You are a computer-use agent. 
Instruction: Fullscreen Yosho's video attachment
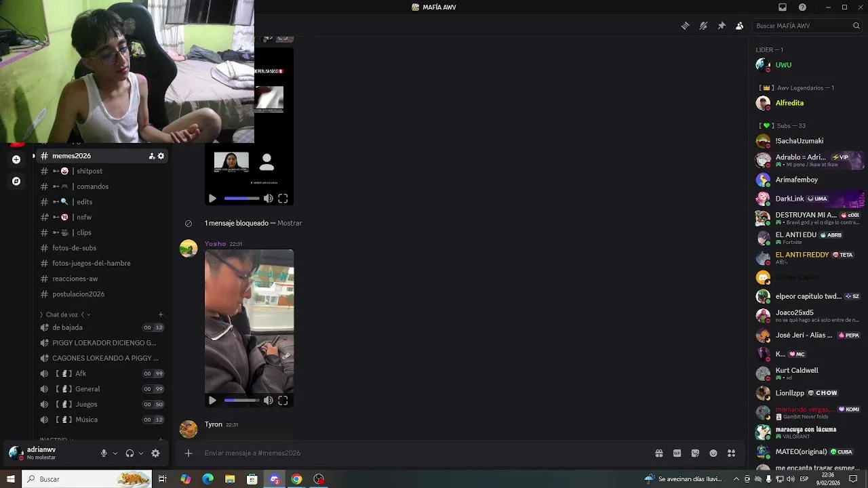click(x=283, y=401)
